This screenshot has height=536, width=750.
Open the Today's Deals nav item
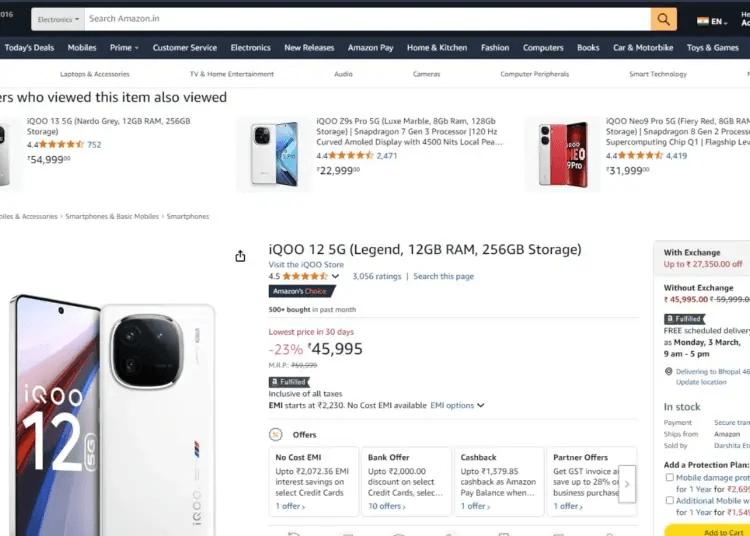(x=29, y=47)
